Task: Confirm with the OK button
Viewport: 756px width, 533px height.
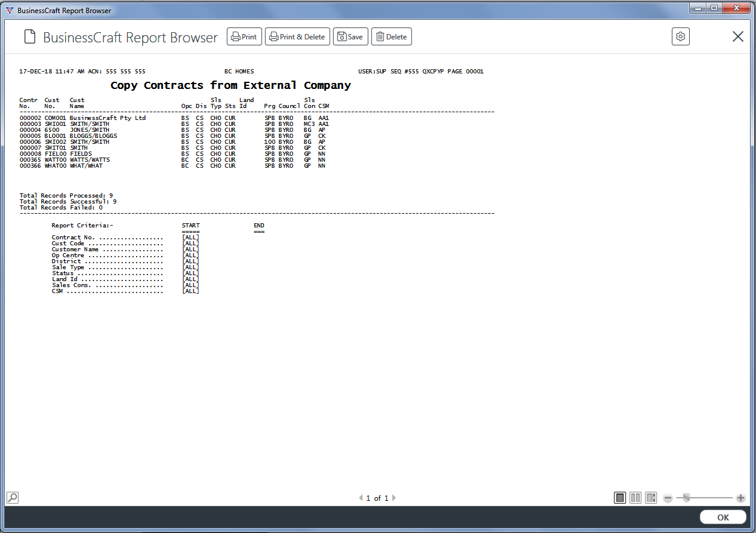Action: pyautogui.click(x=723, y=517)
